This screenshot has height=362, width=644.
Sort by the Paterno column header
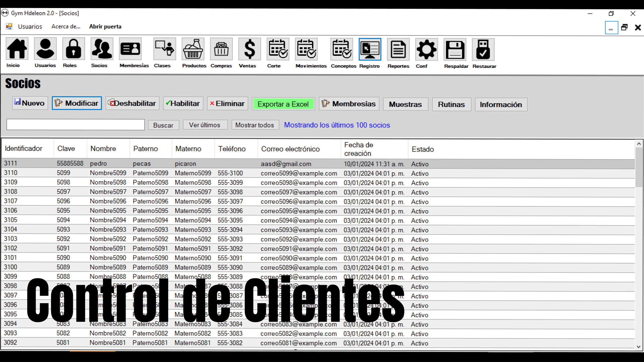[145, 149]
